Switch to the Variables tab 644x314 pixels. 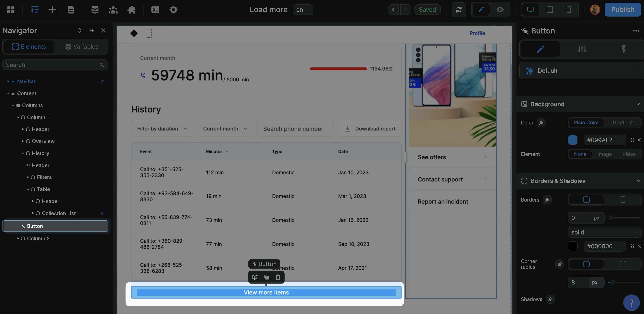[82, 47]
